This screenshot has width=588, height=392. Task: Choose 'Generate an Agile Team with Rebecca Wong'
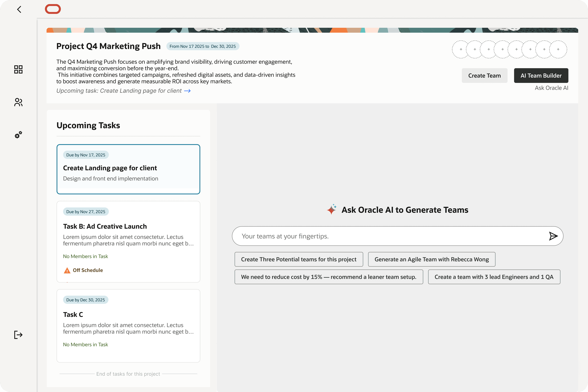[x=431, y=259]
